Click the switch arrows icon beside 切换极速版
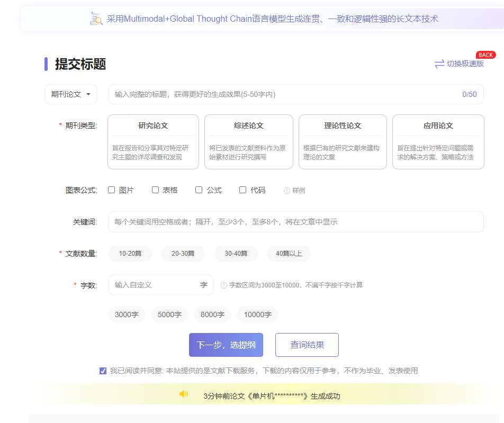This screenshot has width=504, height=423. coord(439,64)
